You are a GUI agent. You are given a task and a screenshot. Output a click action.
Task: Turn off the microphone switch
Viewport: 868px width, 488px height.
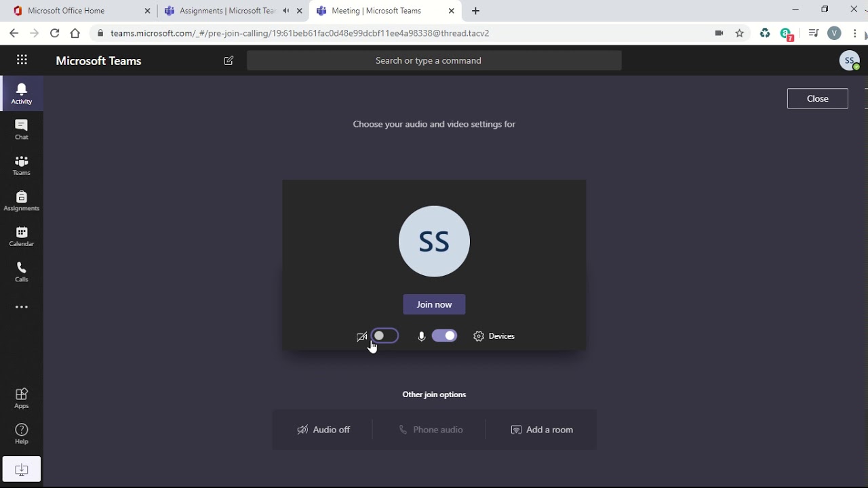(444, 335)
